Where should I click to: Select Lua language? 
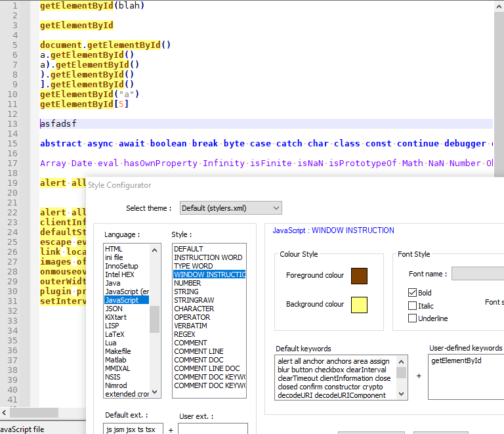coord(127,343)
